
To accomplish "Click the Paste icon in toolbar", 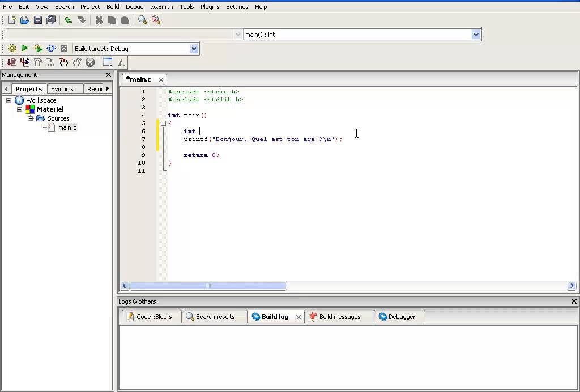I will click(125, 20).
